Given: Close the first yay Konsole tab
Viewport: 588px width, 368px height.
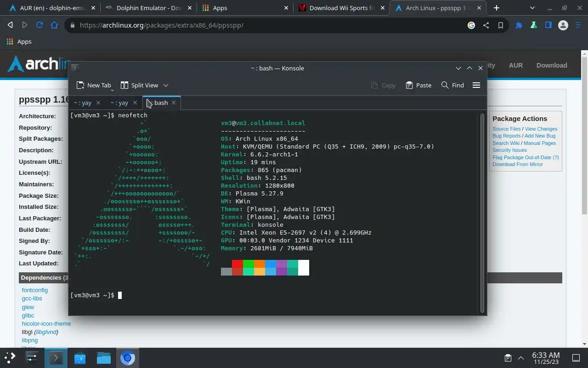Looking at the screenshot, I should [x=98, y=103].
